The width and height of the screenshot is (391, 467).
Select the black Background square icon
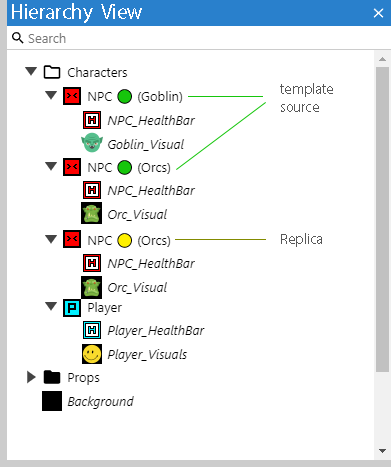coord(52,401)
